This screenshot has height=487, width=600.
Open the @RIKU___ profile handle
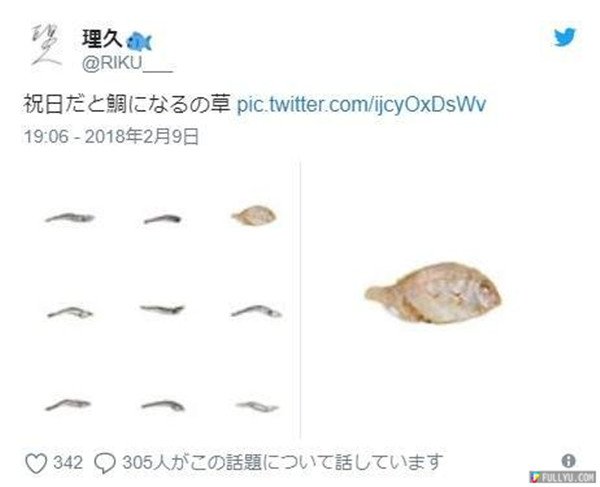(127, 64)
